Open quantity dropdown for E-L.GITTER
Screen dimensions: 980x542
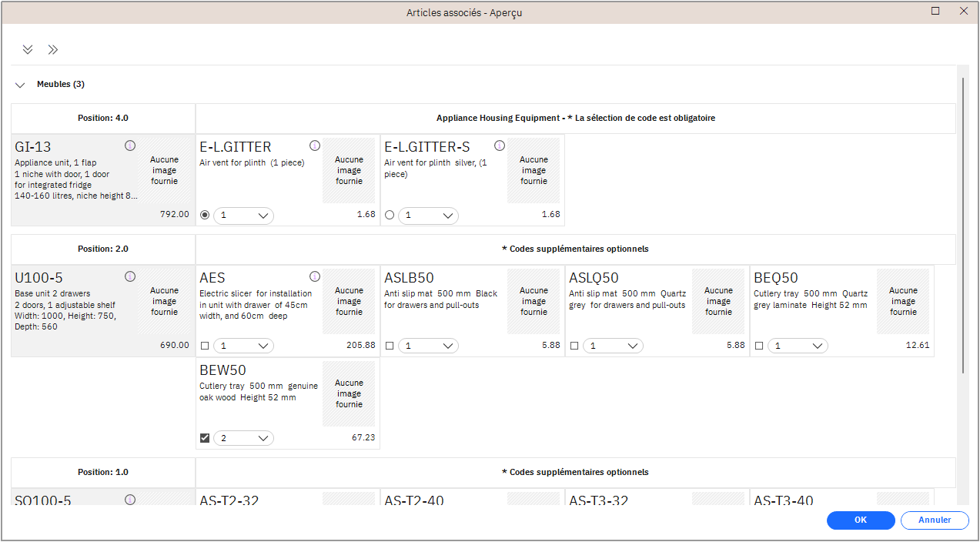tap(243, 216)
